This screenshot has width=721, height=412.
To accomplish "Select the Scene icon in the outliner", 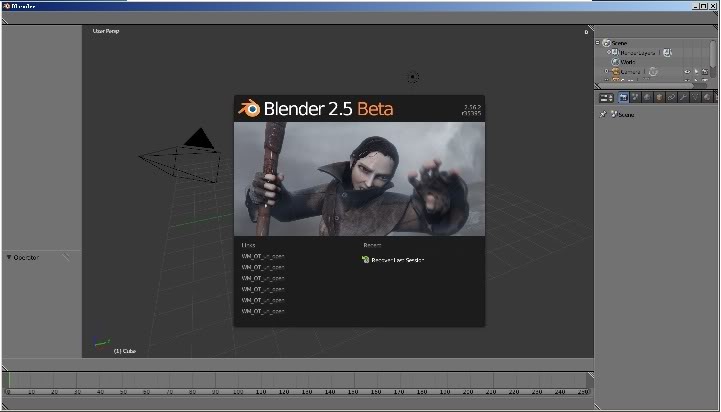I will coord(607,43).
